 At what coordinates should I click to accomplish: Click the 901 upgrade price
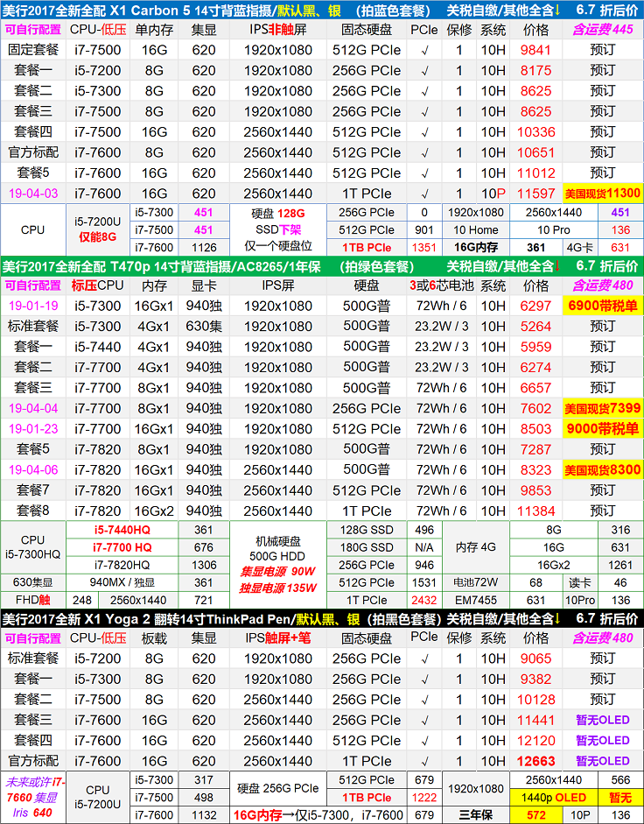pyautogui.click(x=423, y=230)
